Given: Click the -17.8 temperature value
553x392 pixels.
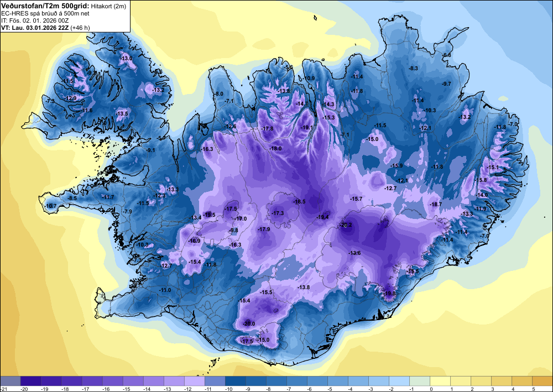Looking at the screenshot, I should click(267, 129).
